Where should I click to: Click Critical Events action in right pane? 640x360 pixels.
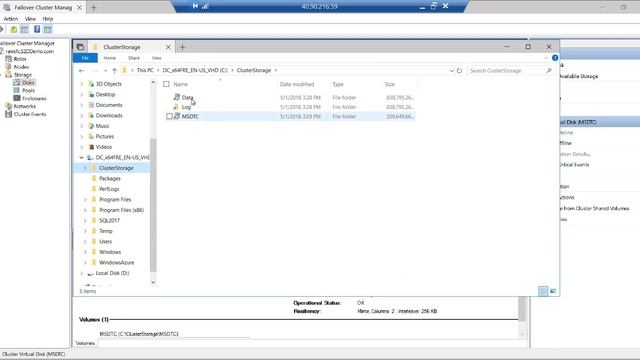coord(574,165)
